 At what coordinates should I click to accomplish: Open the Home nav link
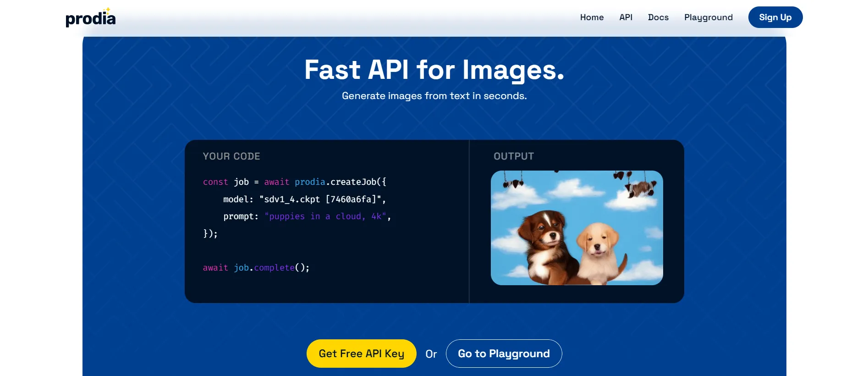click(x=592, y=17)
